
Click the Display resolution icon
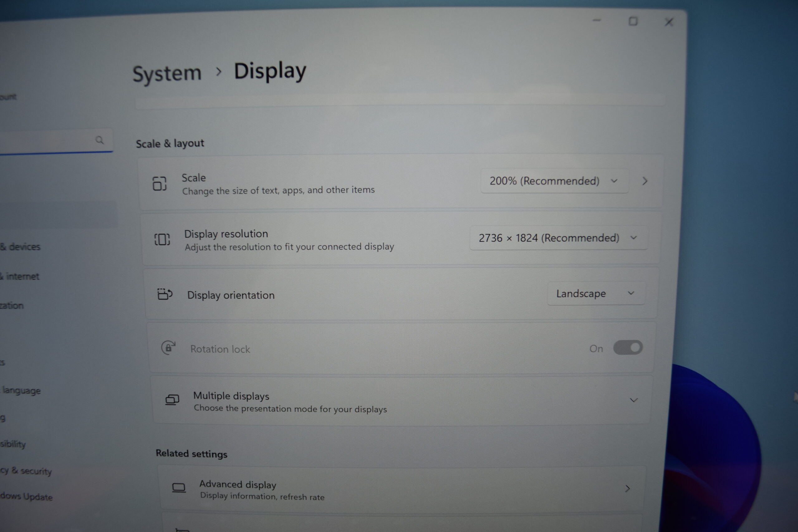click(x=162, y=240)
